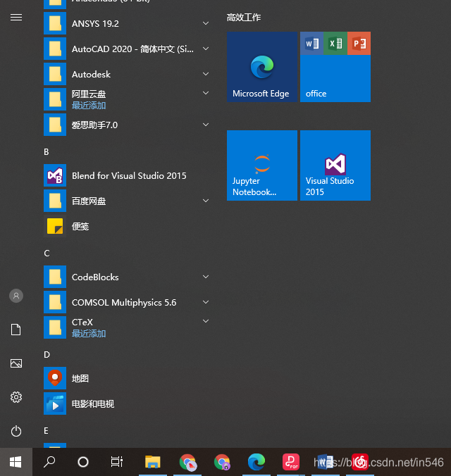The height and width of the screenshot is (476, 451).
Task: Open the Microsoft Edge tile
Action: [x=262, y=67]
